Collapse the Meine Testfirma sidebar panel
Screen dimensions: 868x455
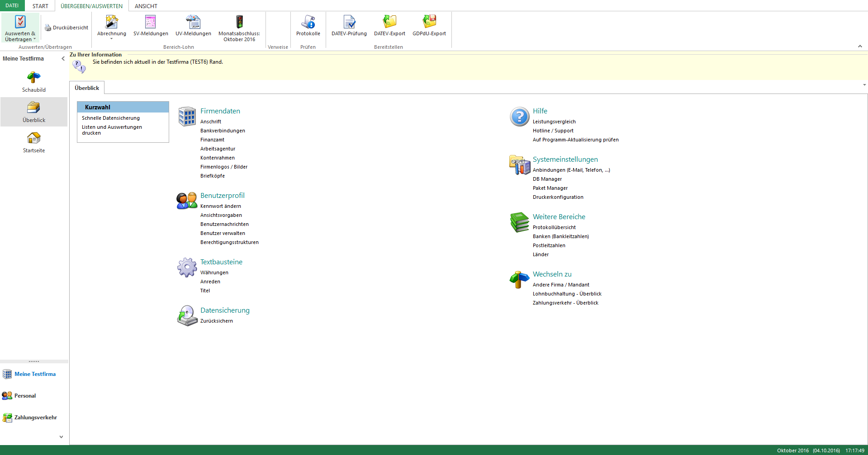(63, 59)
